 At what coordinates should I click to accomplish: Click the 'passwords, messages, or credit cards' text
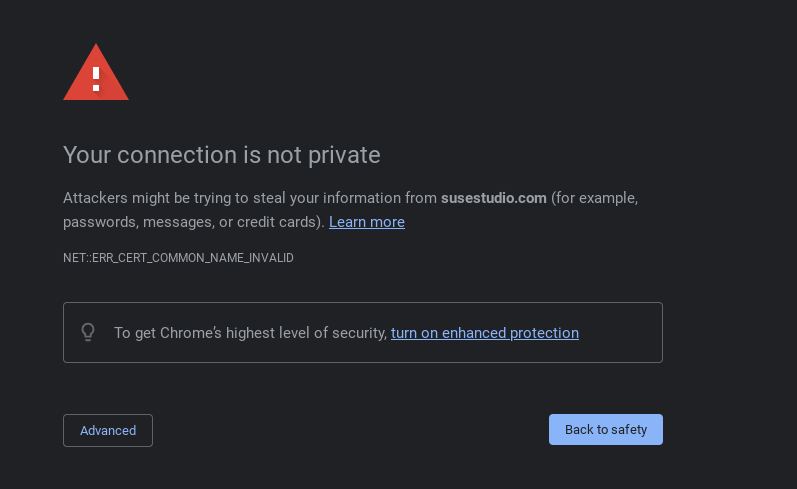coord(192,222)
